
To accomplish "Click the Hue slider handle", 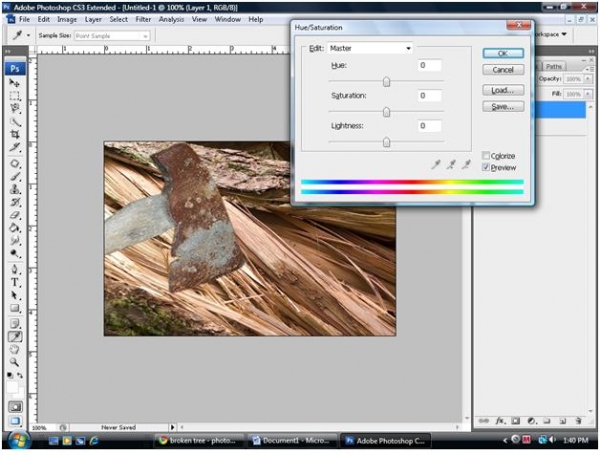I will click(x=386, y=82).
